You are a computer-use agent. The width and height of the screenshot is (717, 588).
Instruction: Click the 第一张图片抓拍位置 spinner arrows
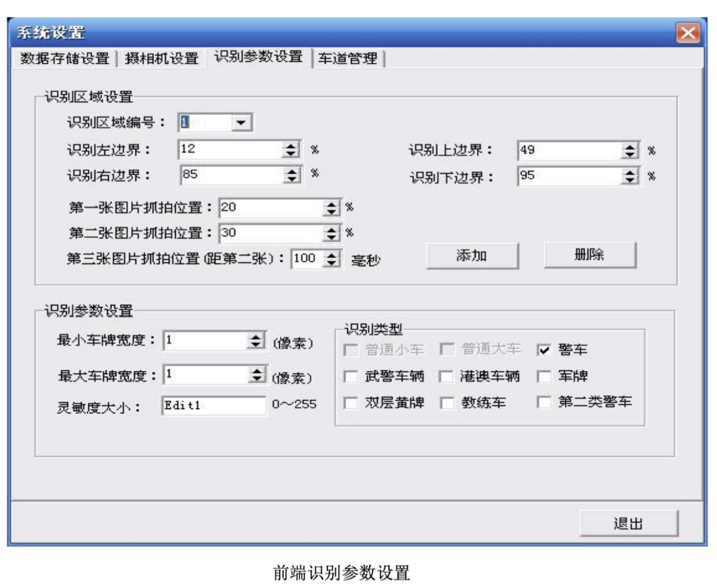(x=332, y=208)
